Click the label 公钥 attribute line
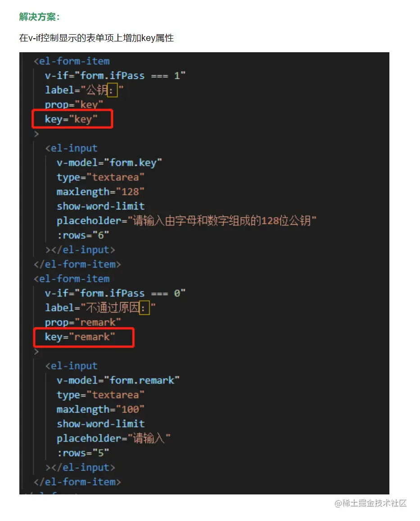The image size is (420, 521). tap(84, 90)
